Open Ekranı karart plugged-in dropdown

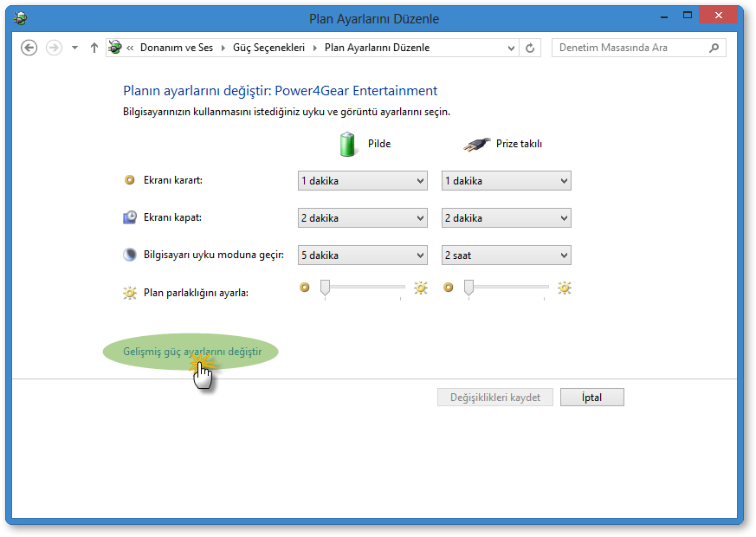point(507,181)
